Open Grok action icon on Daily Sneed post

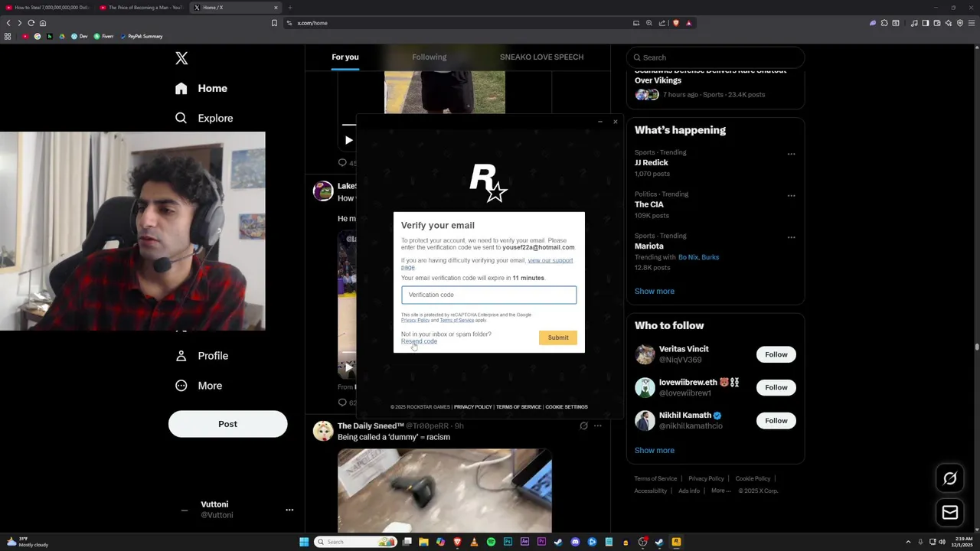583,425
